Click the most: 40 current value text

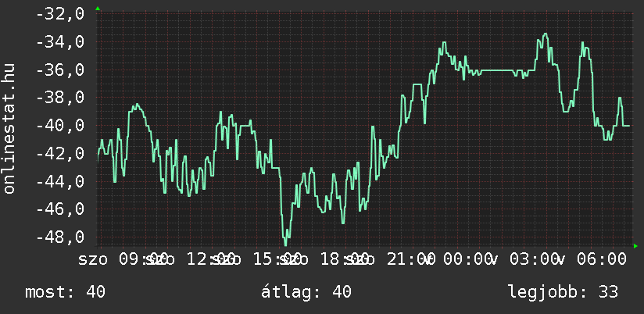[x=66, y=292]
